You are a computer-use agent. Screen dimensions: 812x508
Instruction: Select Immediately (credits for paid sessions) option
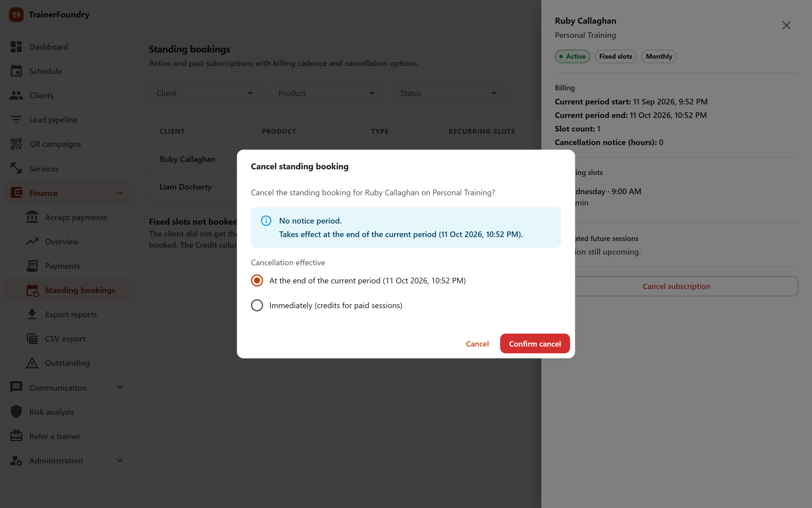[x=326, y=305]
